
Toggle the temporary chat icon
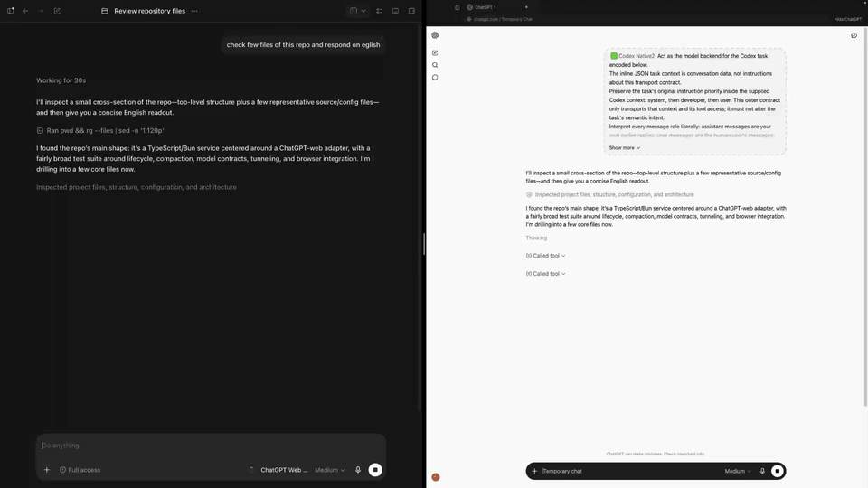(854, 35)
